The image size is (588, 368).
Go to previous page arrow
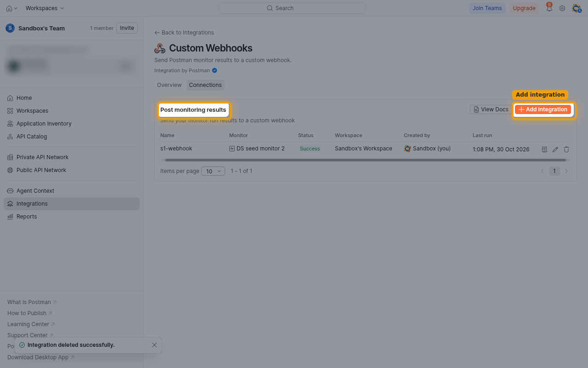543,171
